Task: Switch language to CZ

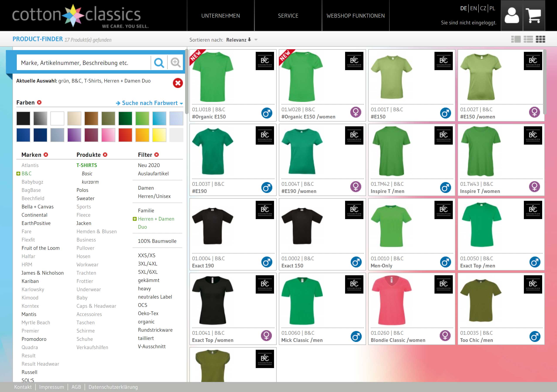Action: pos(483,8)
